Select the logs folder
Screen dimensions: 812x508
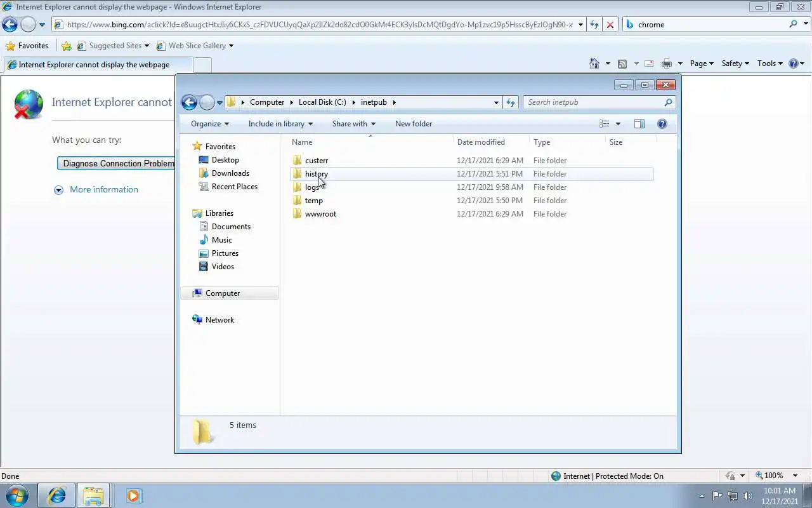[x=472, y=187]
